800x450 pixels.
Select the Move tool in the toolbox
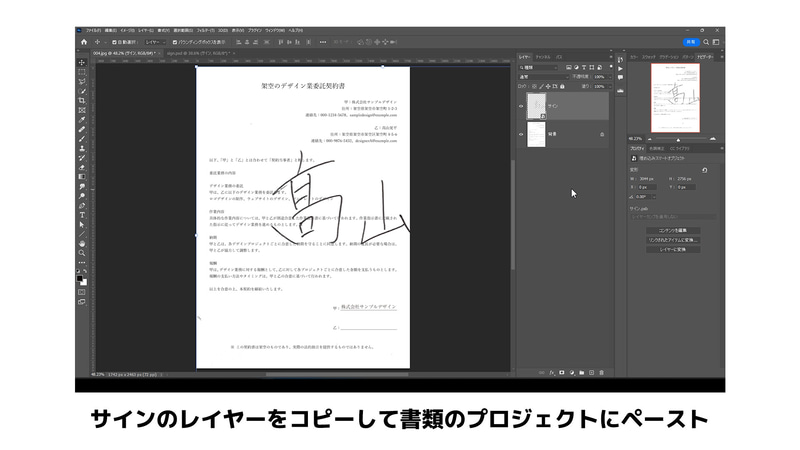click(x=82, y=62)
